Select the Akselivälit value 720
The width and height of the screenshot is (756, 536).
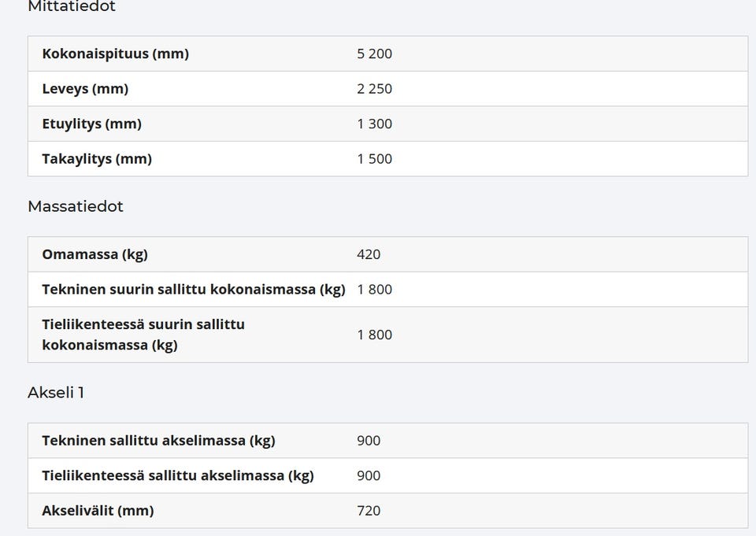tap(369, 511)
